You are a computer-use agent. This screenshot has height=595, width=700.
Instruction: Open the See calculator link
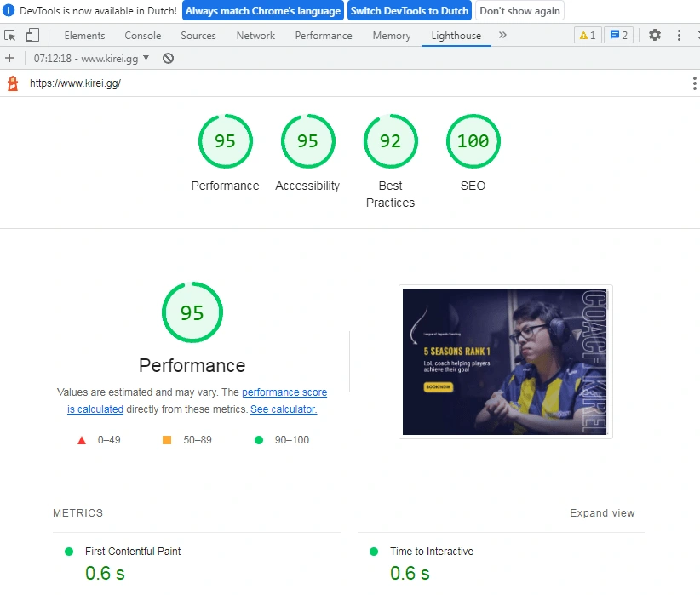coord(284,409)
